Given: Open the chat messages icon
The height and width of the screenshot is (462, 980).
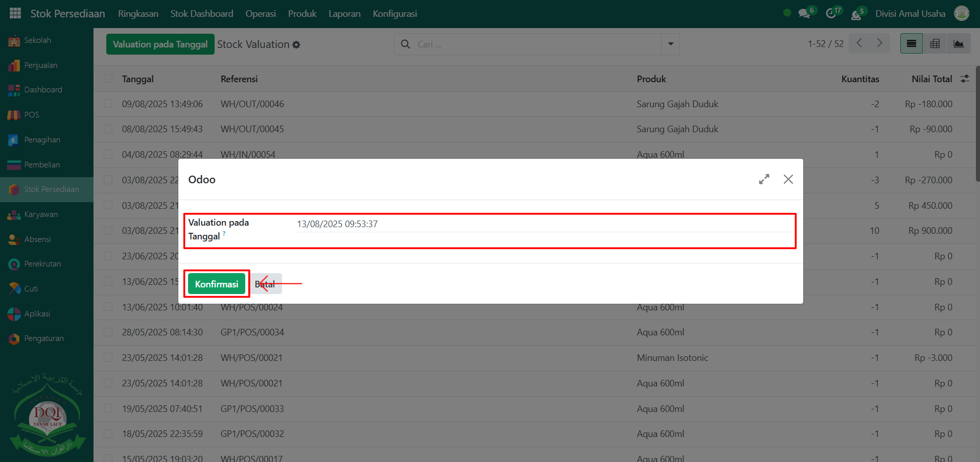Looking at the screenshot, I should coord(804,14).
